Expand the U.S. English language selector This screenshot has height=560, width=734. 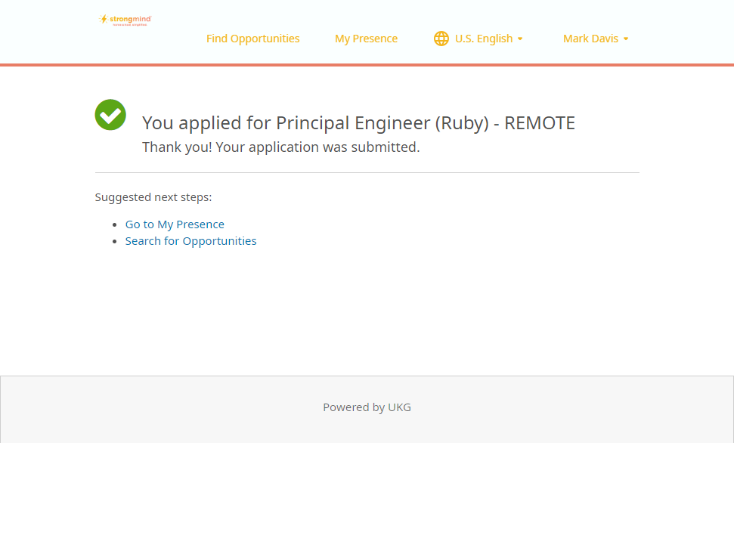pos(483,39)
